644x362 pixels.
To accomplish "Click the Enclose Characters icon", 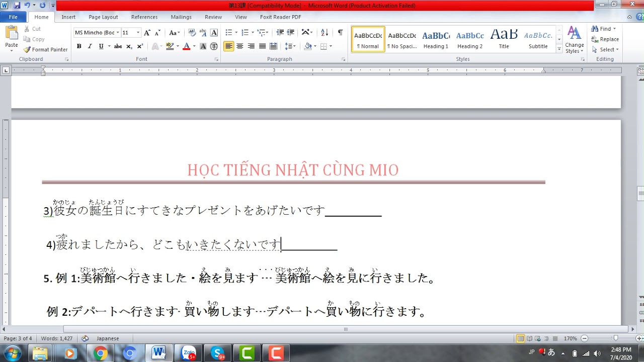I will [214, 46].
